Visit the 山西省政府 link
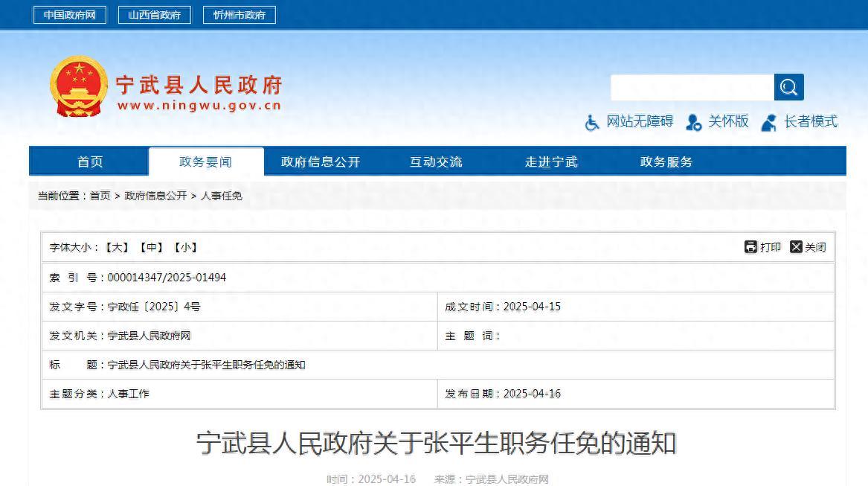The width and height of the screenshot is (868, 486). click(x=155, y=15)
